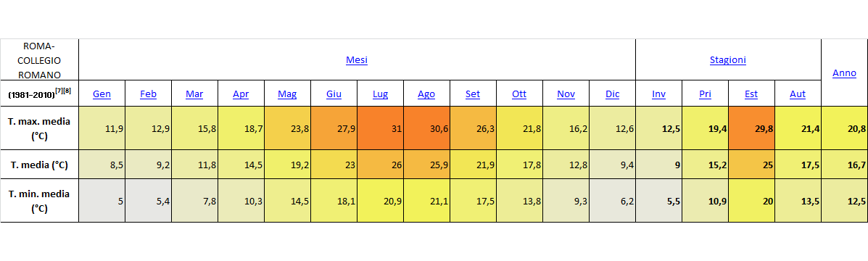Open the Lug month link

[x=380, y=94]
